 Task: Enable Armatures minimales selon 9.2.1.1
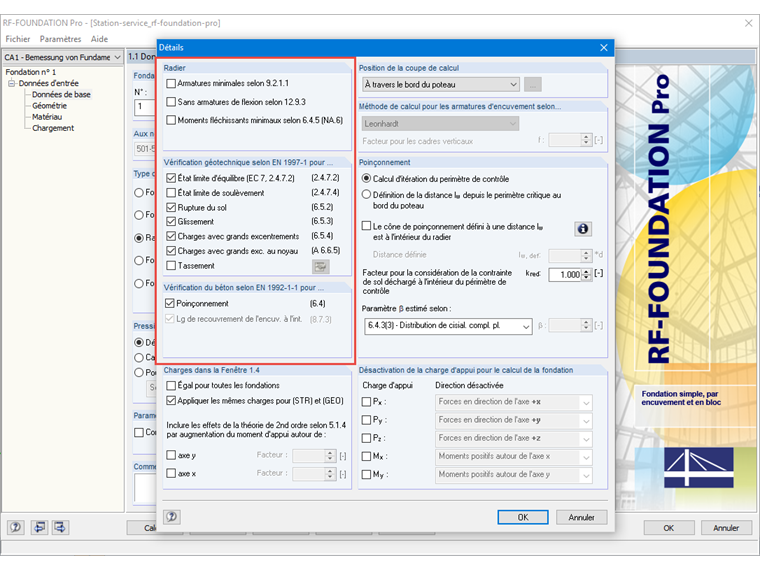[x=171, y=83]
